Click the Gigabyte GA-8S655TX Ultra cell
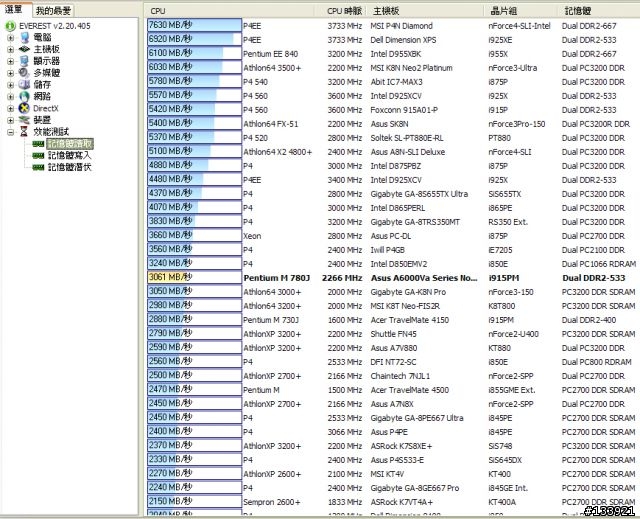The height and width of the screenshot is (519, 640). pyautogui.click(x=419, y=194)
